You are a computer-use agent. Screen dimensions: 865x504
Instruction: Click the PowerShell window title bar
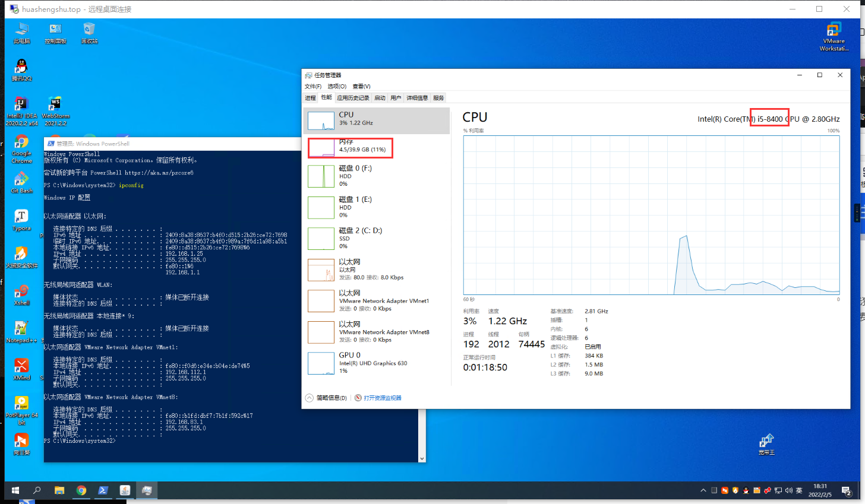tap(172, 144)
